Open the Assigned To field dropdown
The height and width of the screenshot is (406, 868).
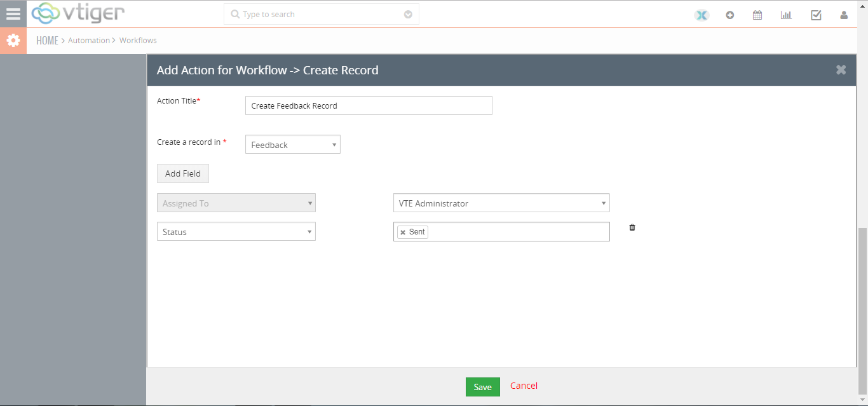236,203
